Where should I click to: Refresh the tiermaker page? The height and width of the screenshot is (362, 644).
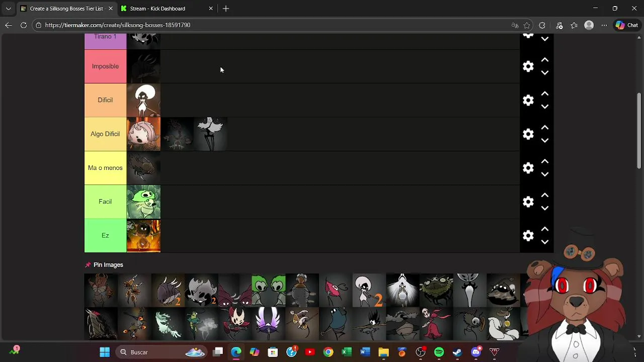(x=23, y=25)
